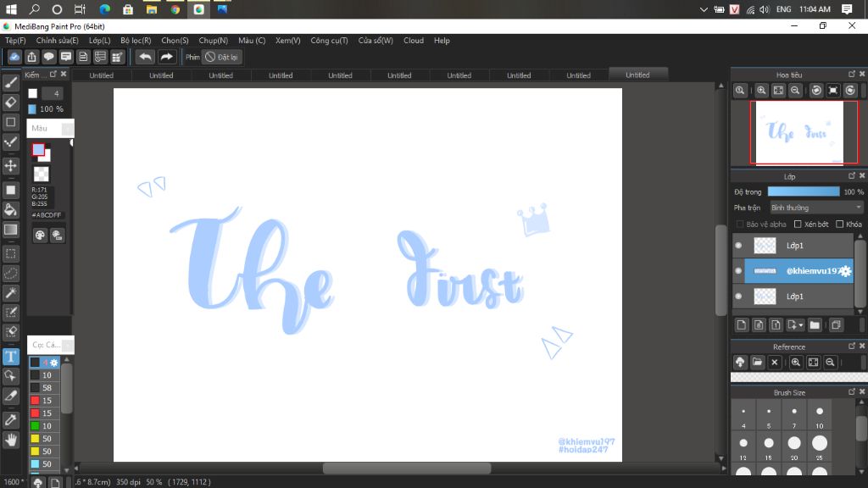Screen dimensions: 868x488
Task: Activate the Text tool
Action: 10,357
